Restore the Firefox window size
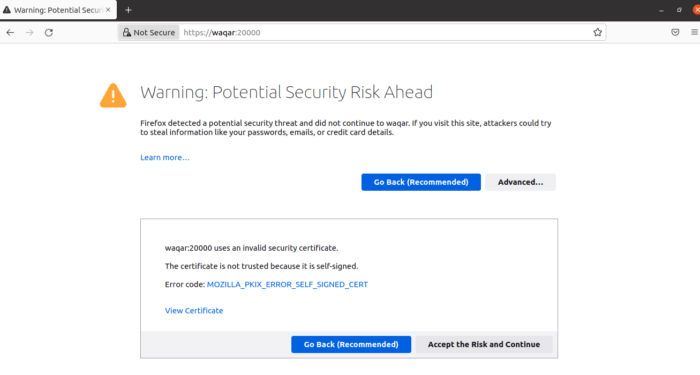700x375 pixels. coord(679,10)
